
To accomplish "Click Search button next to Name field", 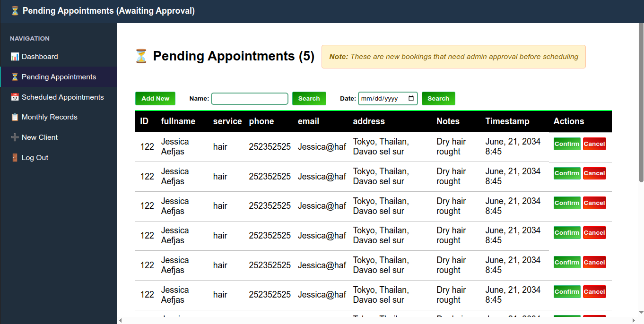I will coord(309,99).
